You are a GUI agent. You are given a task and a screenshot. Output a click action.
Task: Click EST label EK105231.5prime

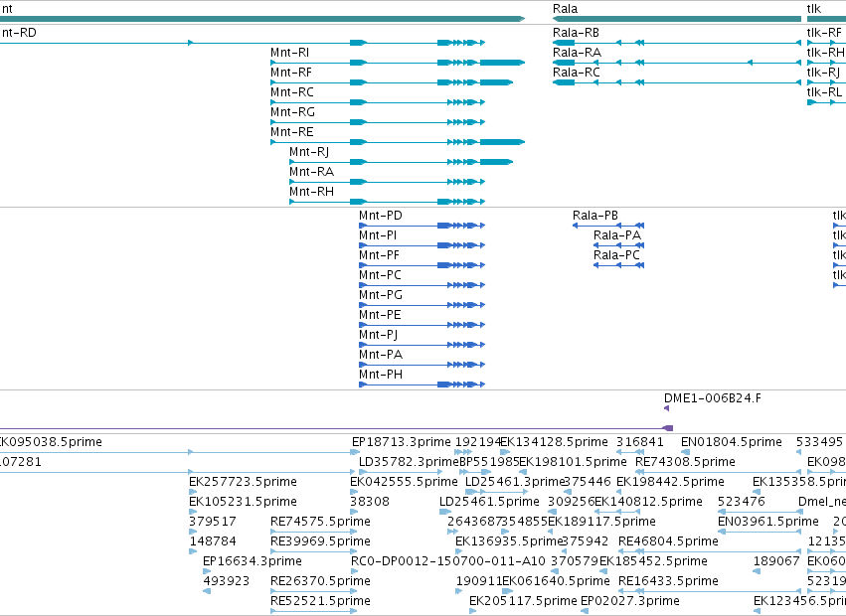243,502
